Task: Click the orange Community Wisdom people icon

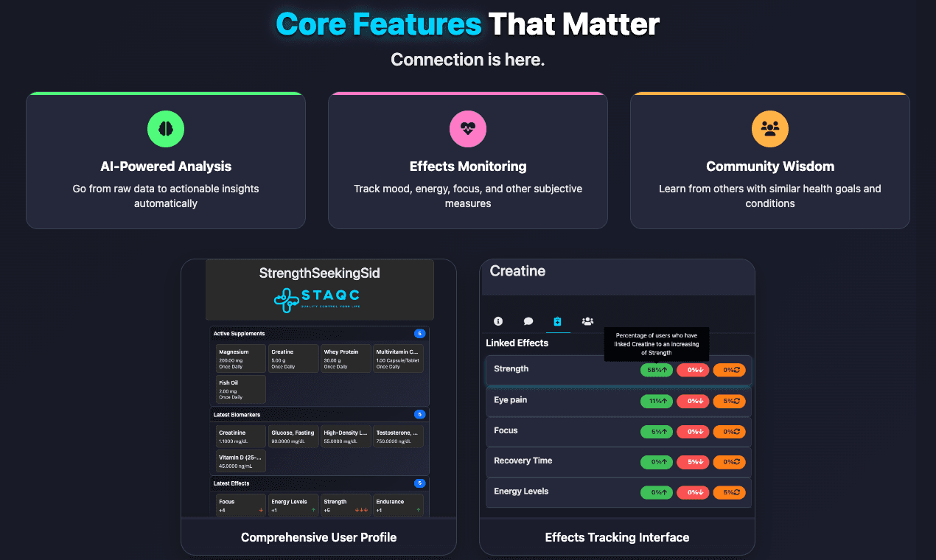Action: (x=770, y=130)
